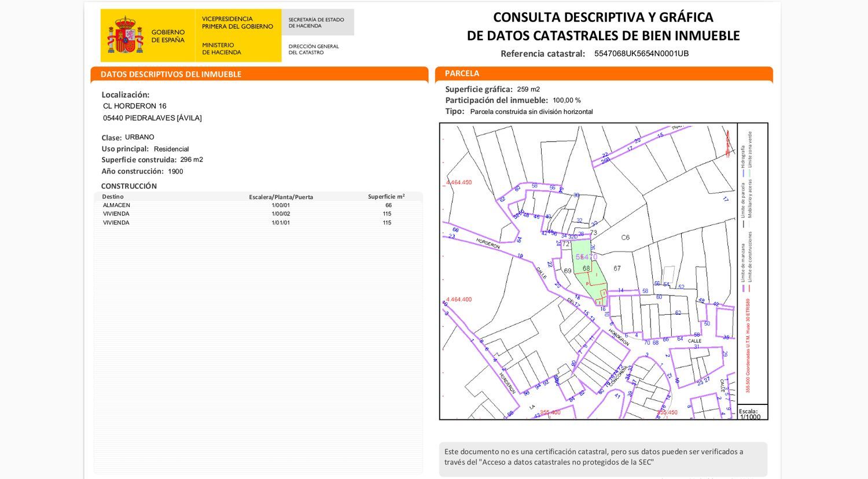The height and width of the screenshot is (479, 868).
Task: Select construction year '1900'
Action: [x=175, y=172]
